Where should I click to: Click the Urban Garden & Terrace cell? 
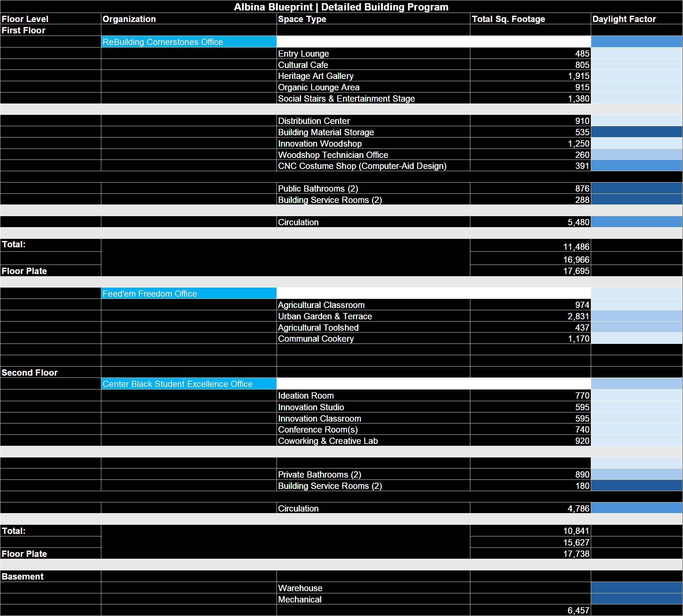(x=373, y=316)
